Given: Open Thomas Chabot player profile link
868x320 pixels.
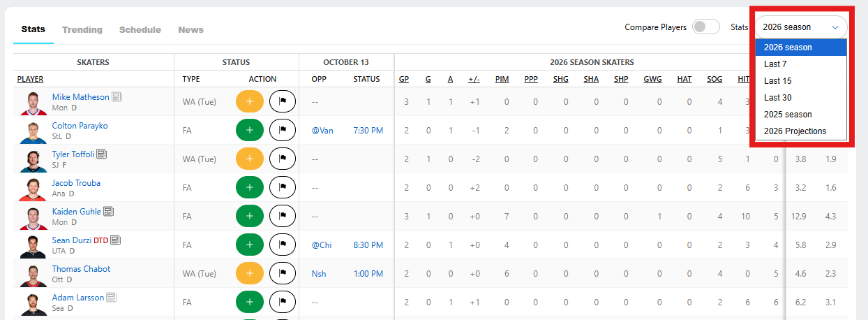Looking at the screenshot, I should tap(81, 269).
